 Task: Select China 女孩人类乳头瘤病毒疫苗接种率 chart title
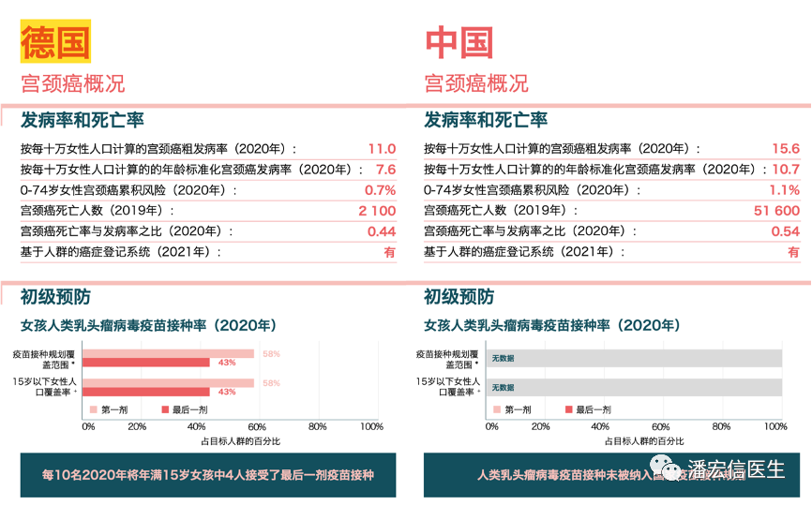pos(552,325)
